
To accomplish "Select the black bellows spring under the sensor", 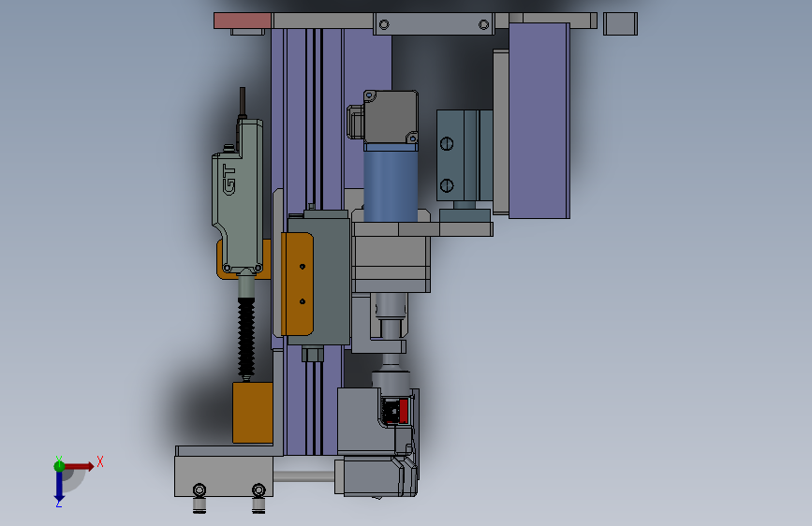I will coord(246,337).
